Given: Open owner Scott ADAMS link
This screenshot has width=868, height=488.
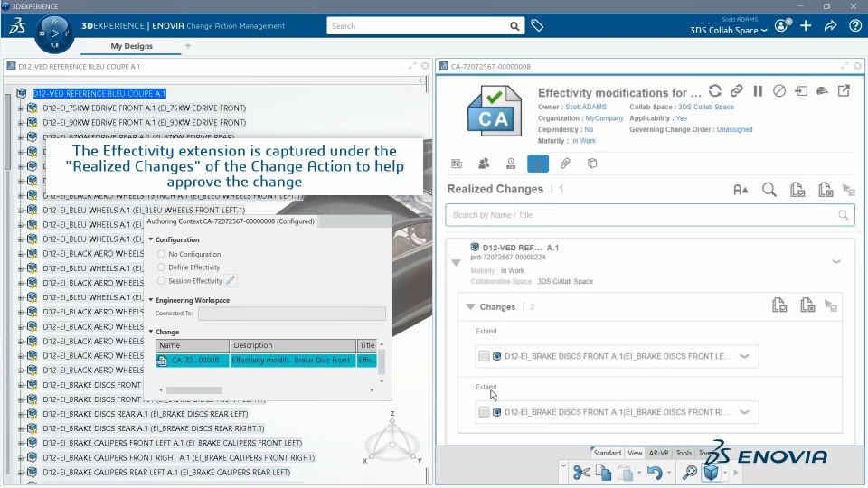Looking at the screenshot, I should tap(586, 107).
